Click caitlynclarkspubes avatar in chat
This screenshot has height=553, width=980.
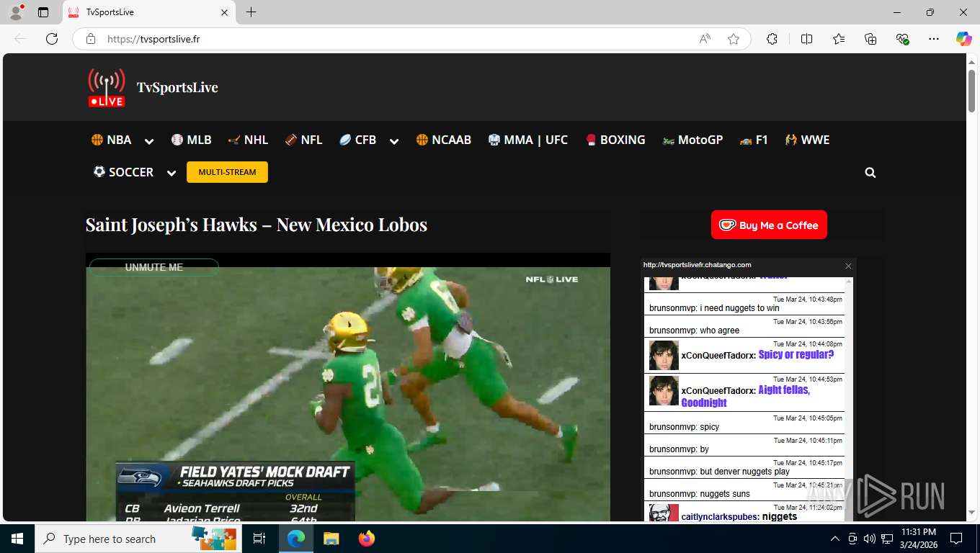click(664, 513)
